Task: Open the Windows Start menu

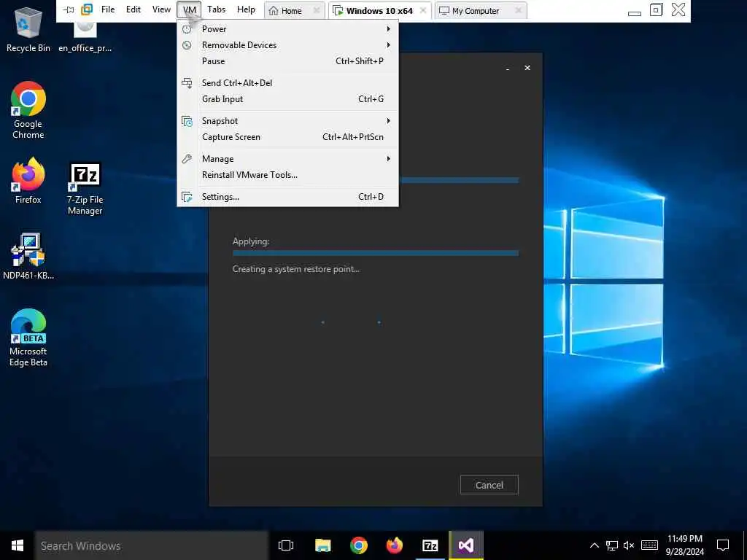Action: [18, 545]
